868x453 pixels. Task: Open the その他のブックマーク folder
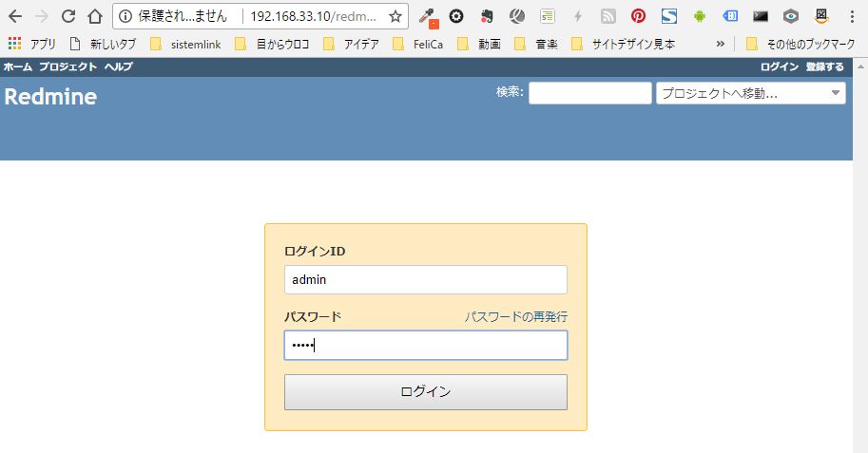click(800, 45)
